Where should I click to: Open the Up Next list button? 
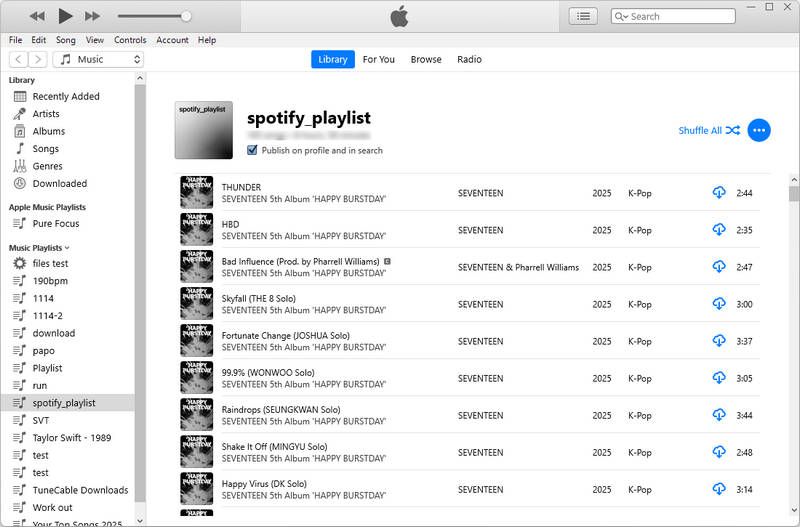coord(583,16)
